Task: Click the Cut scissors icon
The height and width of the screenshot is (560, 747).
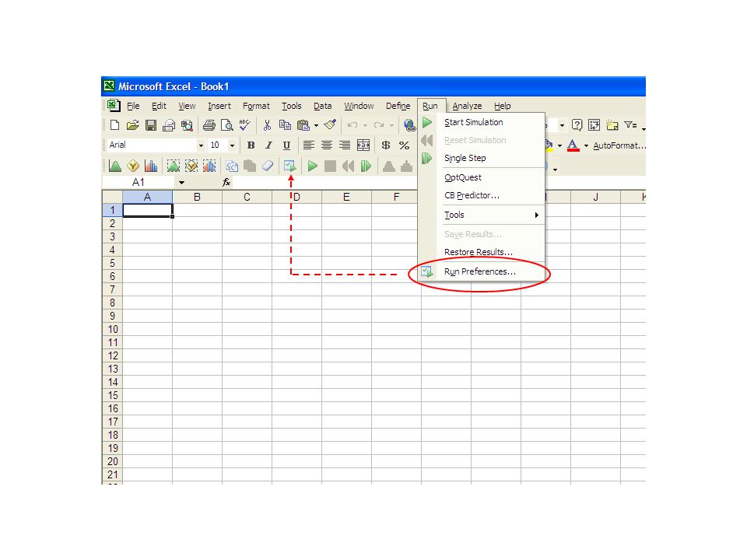Action: click(x=267, y=125)
